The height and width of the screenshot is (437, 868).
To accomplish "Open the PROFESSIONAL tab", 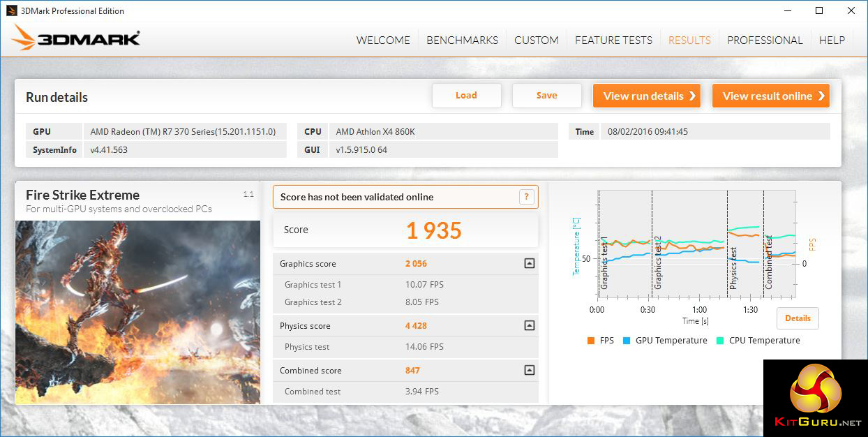I will point(765,40).
